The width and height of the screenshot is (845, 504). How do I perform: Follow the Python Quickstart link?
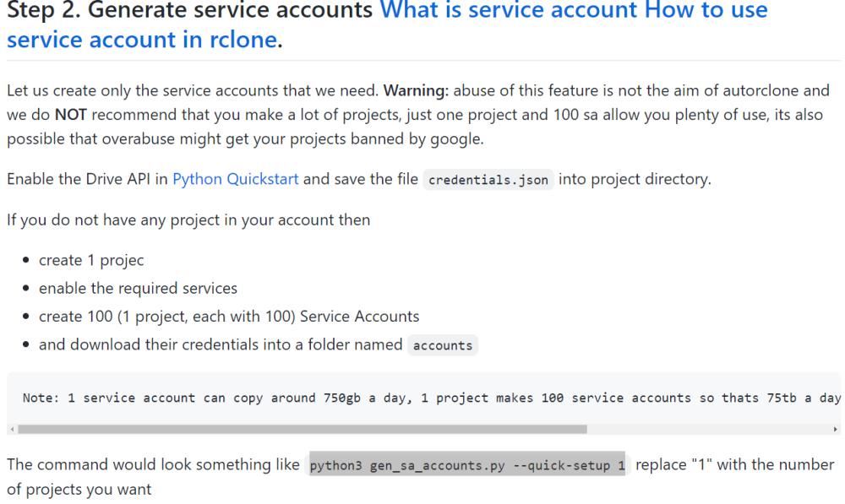(x=236, y=179)
